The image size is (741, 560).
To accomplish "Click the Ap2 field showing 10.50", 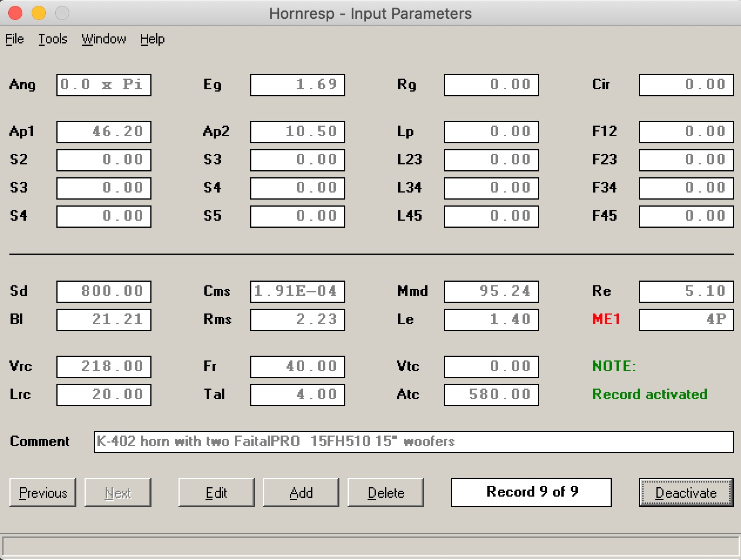I will tap(298, 131).
